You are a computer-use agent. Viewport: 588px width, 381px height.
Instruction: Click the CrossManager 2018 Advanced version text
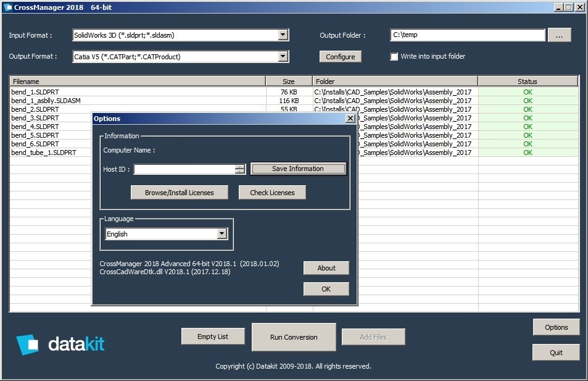(189, 264)
